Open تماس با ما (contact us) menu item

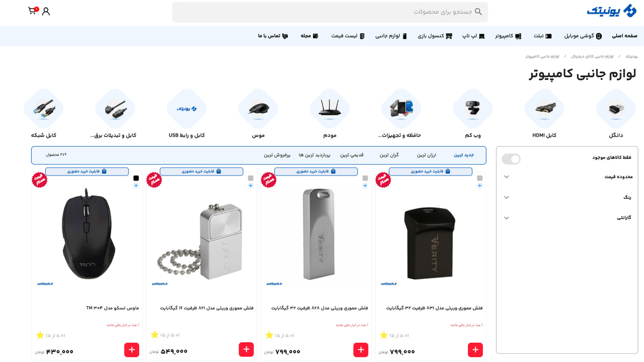273,36
